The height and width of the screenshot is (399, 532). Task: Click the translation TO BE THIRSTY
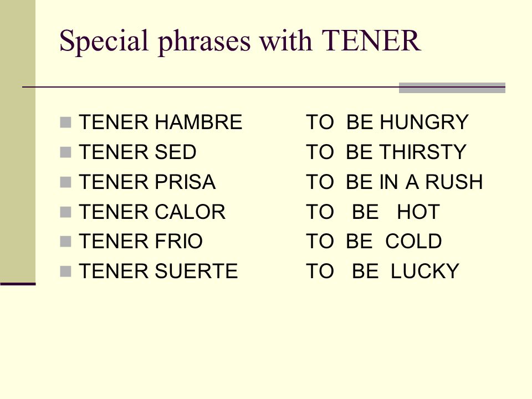(386, 152)
